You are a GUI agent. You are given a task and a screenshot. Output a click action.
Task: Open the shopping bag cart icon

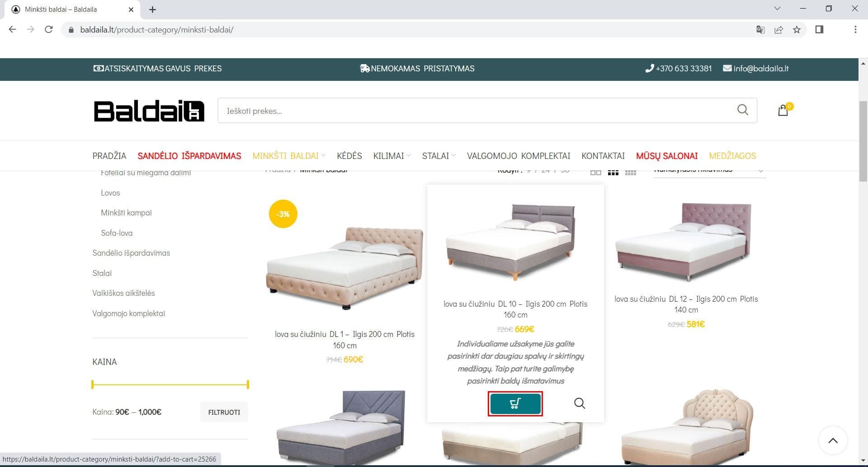point(783,111)
